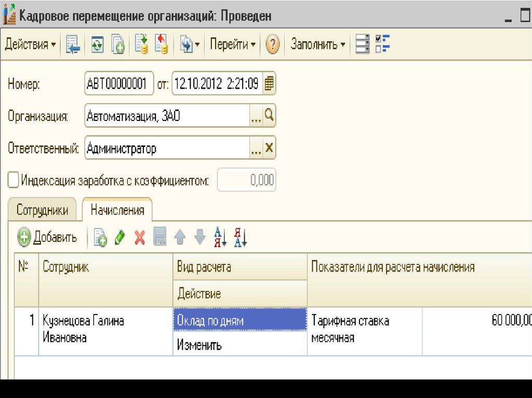Expand the Перейти dropdown menu

click(232, 45)
